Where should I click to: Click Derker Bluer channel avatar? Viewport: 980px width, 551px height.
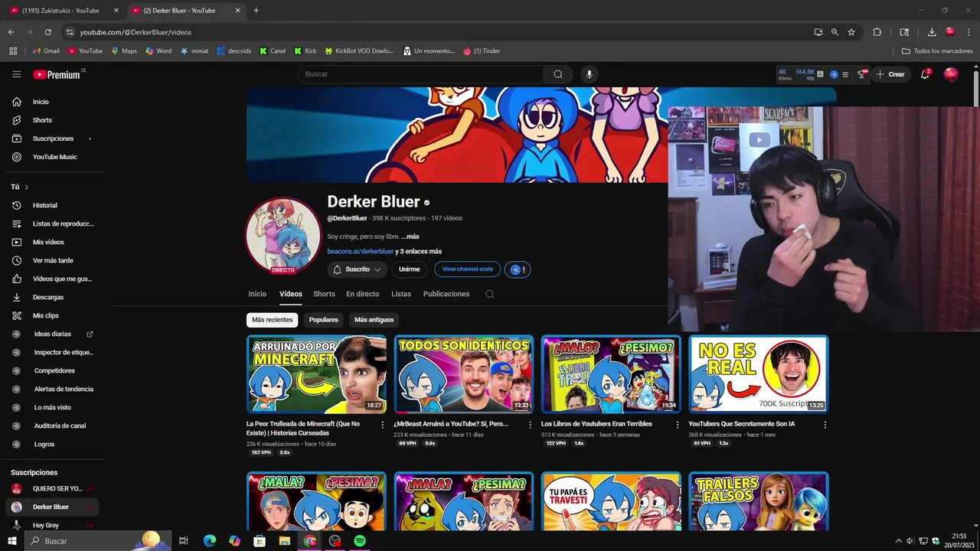point(283,236)
